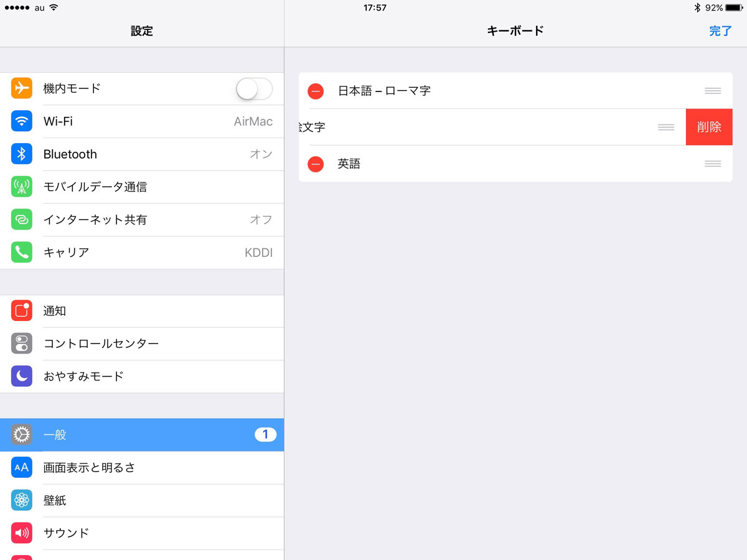Toggle the 機内モード switch
The height and width of the screenshot is (560, 747).
coord(254,89)
